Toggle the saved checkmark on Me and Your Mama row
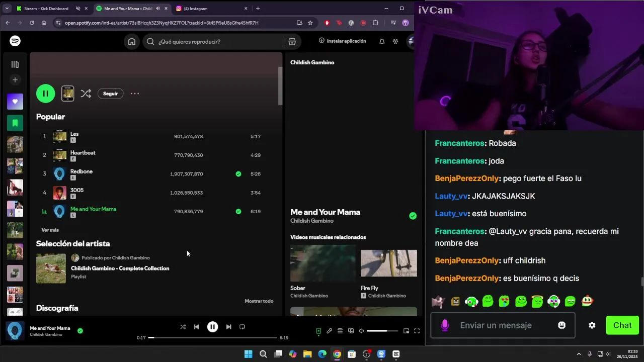Screen dimensions: 644x362 coord(238,212)
